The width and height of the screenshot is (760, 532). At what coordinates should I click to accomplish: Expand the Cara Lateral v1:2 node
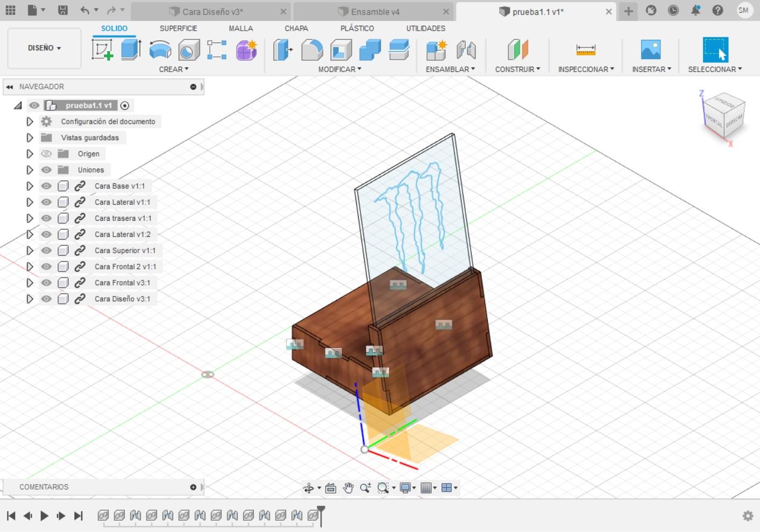[30, 234]
